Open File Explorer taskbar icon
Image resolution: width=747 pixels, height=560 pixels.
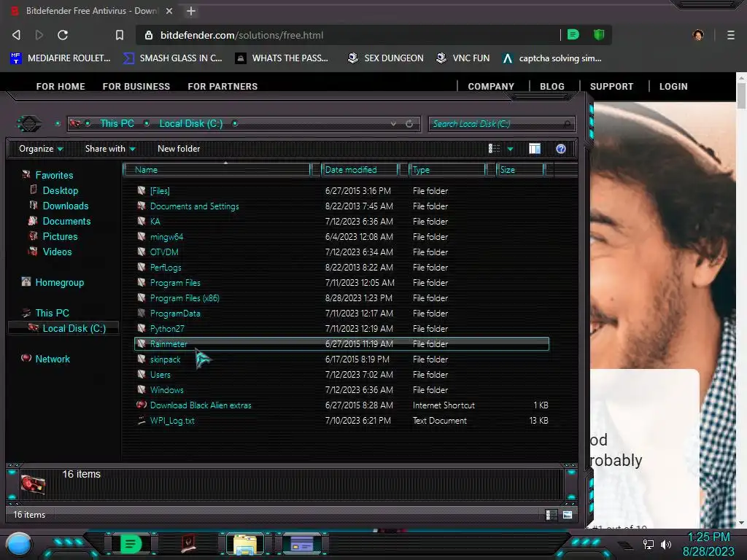click(245, 544)
